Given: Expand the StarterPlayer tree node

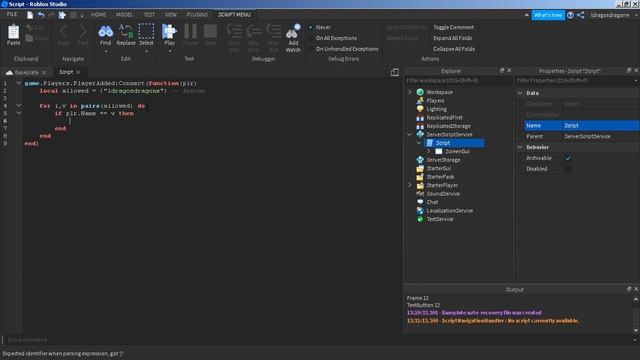Looking at the screenshot, I should (x=410, y=185).
